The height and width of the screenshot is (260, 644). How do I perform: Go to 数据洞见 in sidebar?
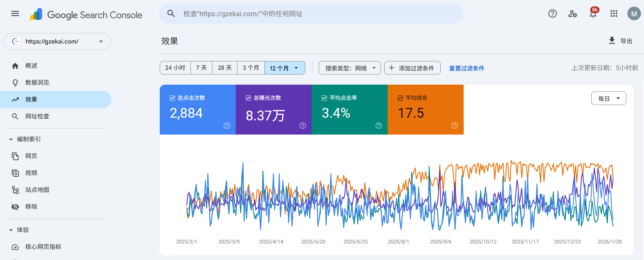(x=37, y=83)
